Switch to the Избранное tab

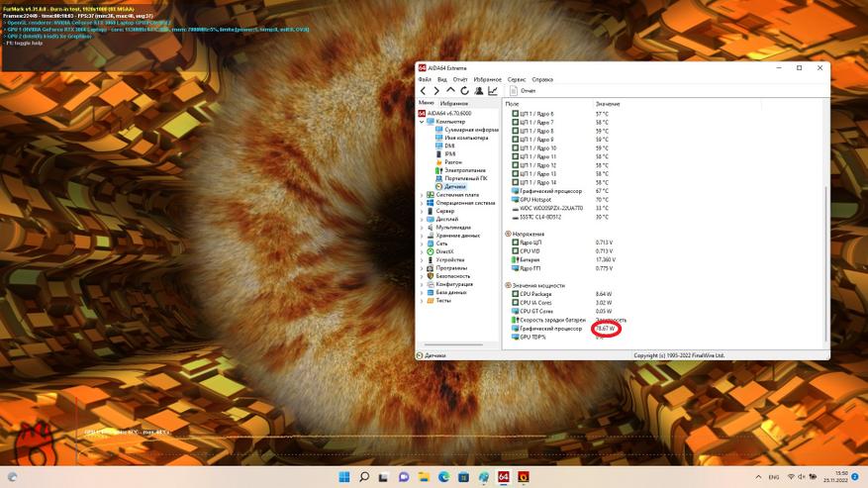(454, 103)
